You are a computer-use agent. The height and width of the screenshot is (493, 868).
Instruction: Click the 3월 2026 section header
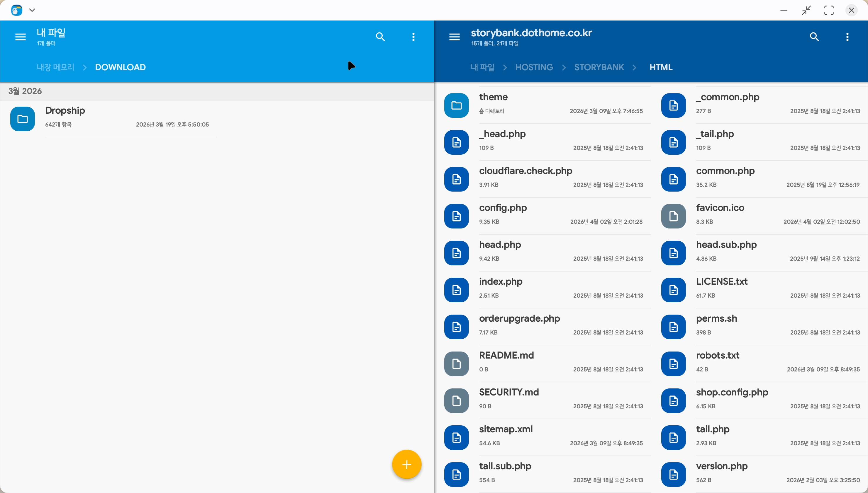coord(25,91)
